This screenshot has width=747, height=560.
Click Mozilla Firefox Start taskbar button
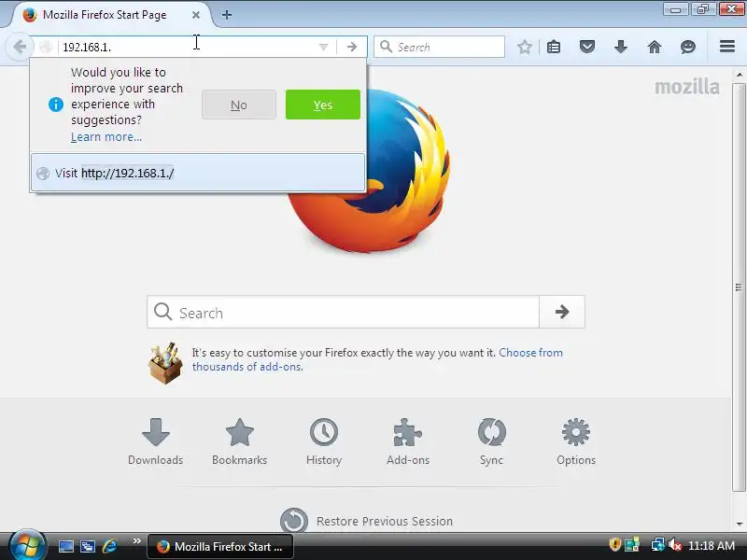tap(220, 546)
